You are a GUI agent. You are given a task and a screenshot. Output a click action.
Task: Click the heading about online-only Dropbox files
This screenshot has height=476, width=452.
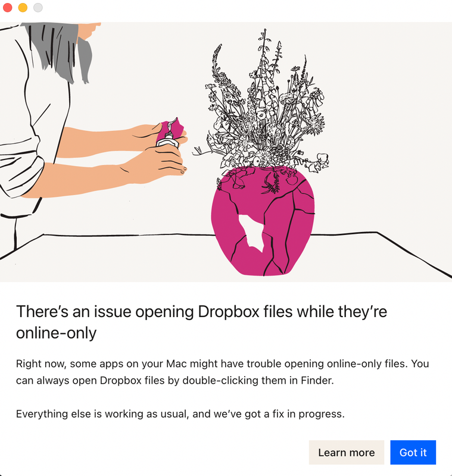(x=201, y=322)
